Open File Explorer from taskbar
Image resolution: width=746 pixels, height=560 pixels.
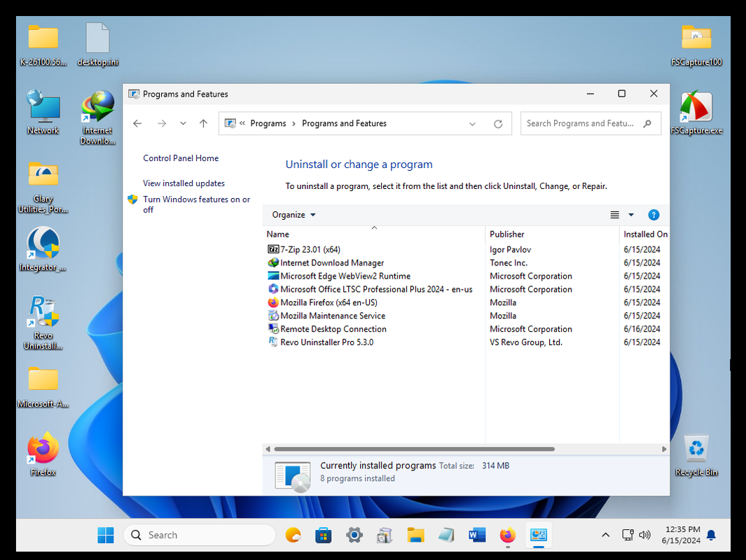pyautogui.click(x=415, y=535)
